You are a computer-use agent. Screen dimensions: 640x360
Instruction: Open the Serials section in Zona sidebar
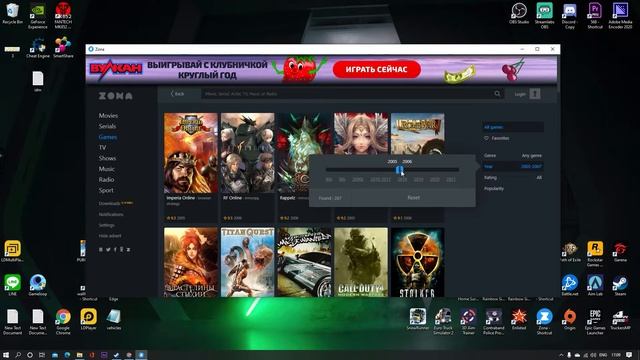click(x=107, y=126)
